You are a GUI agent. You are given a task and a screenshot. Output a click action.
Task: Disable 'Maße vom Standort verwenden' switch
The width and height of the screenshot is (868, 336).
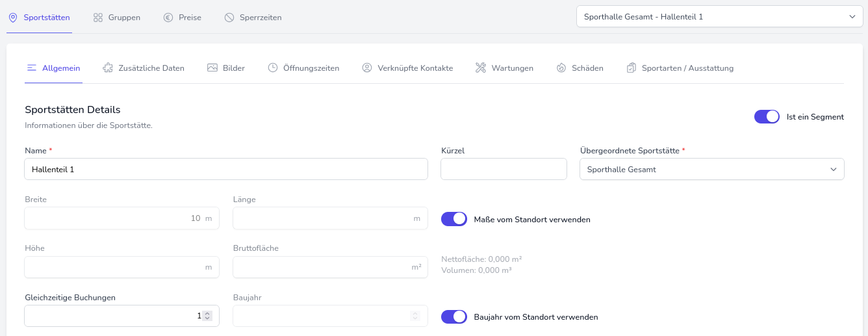(453, 219)
